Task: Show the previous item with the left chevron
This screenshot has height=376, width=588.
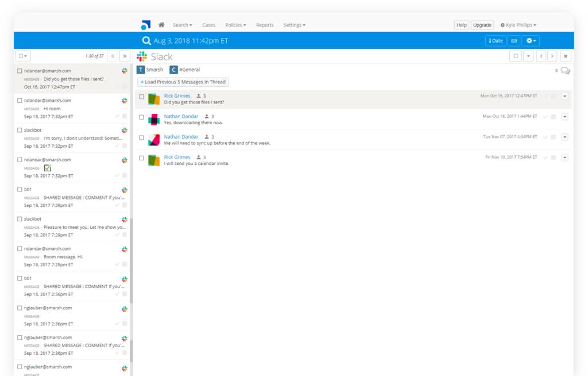Action: 541,56
